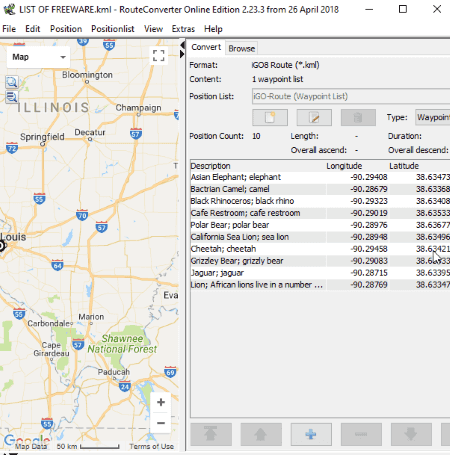Open the Type dropdown showing Waypoint

pos(432,117)
